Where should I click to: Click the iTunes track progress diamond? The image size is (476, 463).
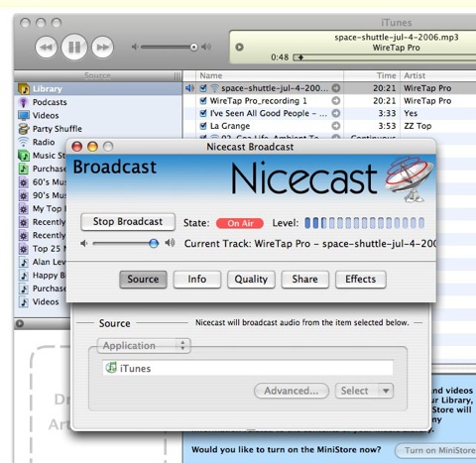[x=300, y=58]
